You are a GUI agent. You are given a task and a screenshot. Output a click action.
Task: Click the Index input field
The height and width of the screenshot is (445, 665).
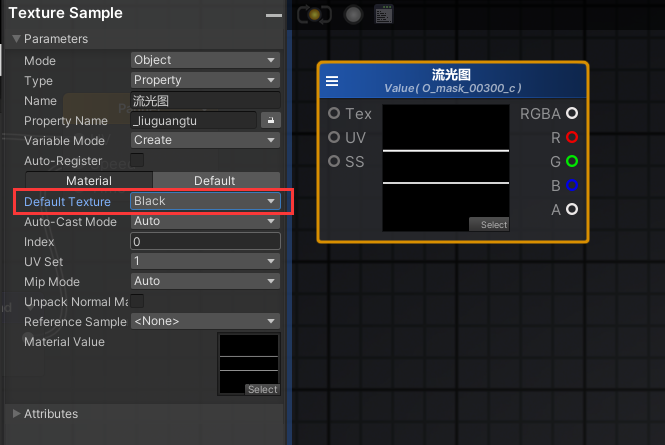pos(205,241)
